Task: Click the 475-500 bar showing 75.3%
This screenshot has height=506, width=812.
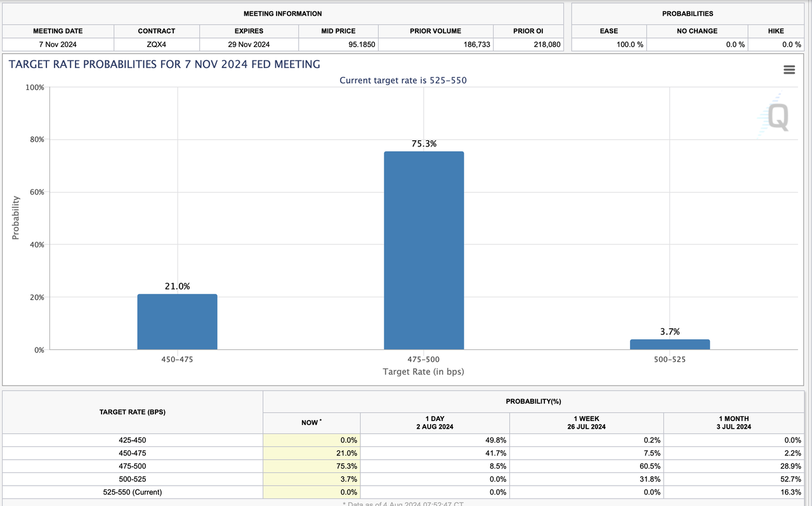Action: click(x=424, y=250)
